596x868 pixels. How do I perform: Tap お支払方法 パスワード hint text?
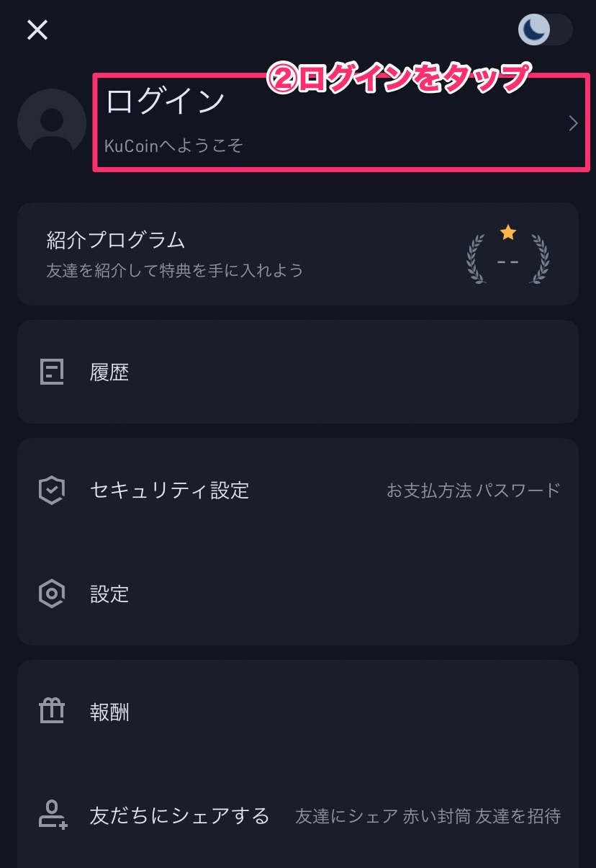(x=474, y=491)
